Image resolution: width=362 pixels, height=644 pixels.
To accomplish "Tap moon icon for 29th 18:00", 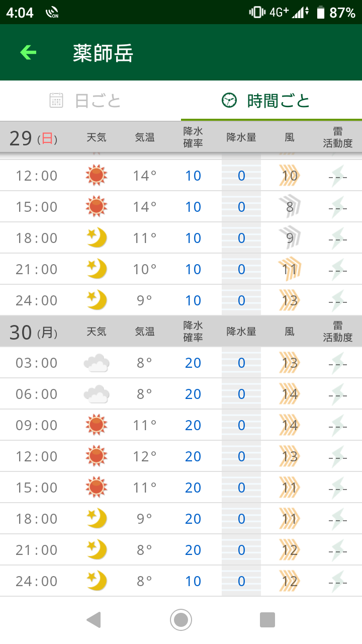I will click(x=97, y=238).
